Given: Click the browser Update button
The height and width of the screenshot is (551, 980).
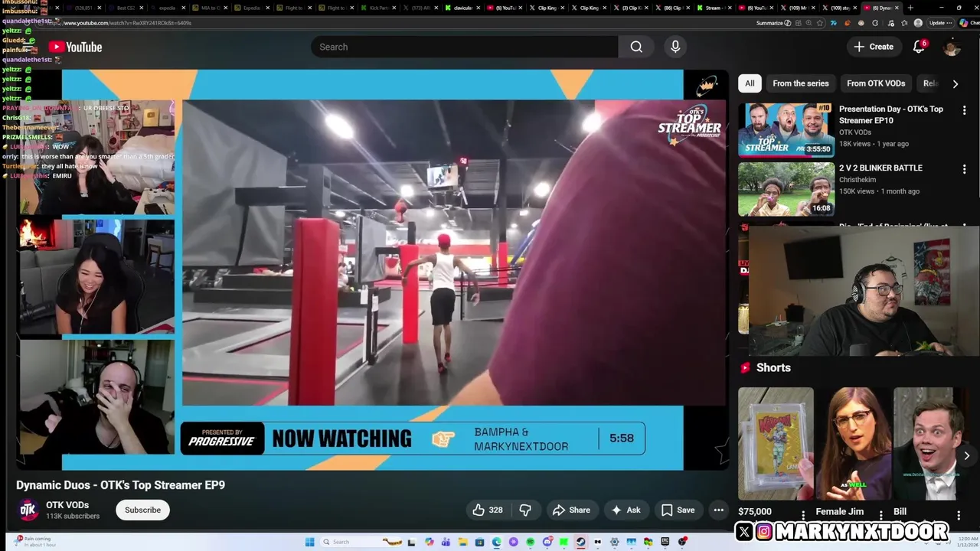Looking at the screenshot, I should pyautogui.click(x=941, y=23).
